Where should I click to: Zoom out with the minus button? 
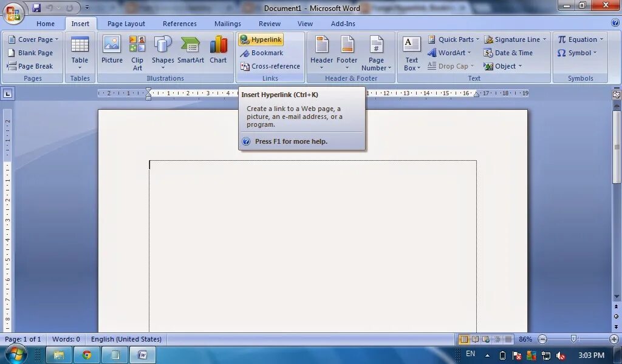pyautogui.click(x=542, y=339)
